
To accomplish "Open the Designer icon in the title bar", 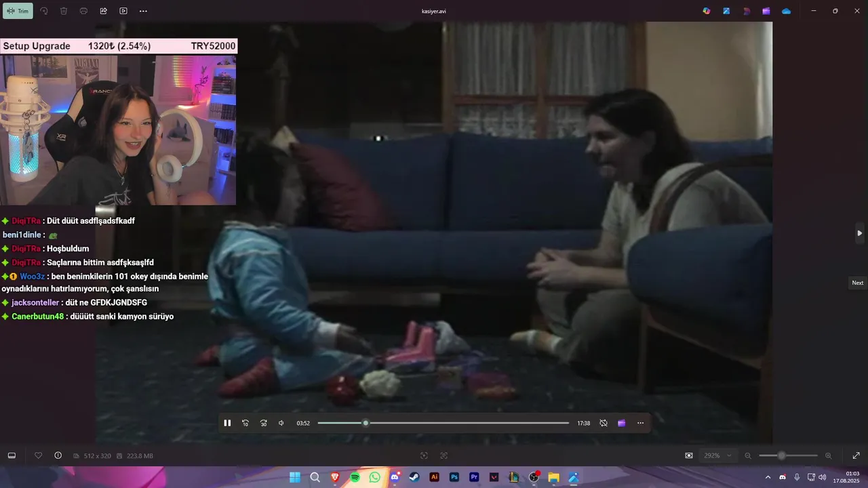I will click(x=747, y=11).
